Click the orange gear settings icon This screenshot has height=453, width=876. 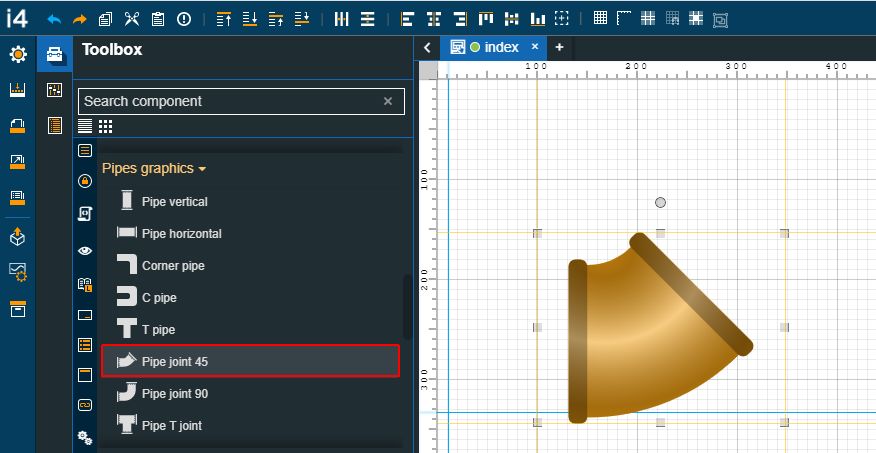(x=18, y=55)
